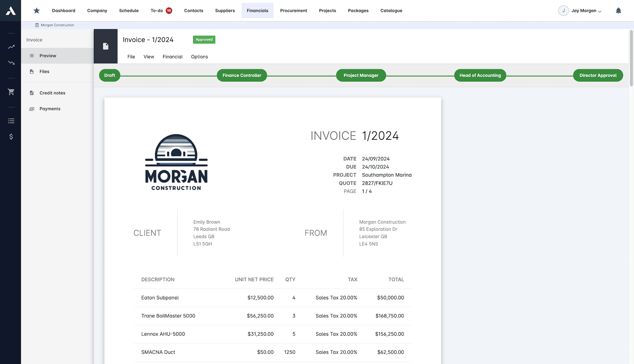Open the Financial menu on the invoice
Image resolution: width=634 pixels, height=364 pixels.
coord(172,57)
